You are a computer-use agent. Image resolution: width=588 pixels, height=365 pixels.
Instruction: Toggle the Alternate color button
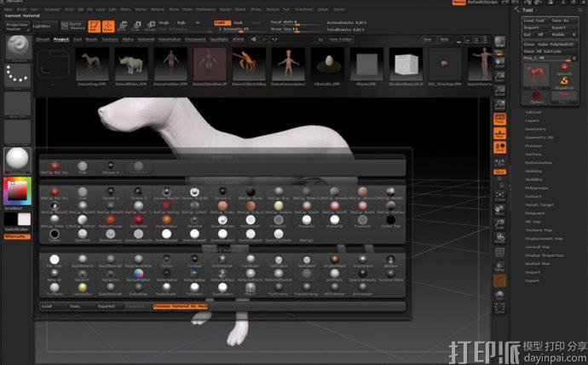tap(17, 237)
